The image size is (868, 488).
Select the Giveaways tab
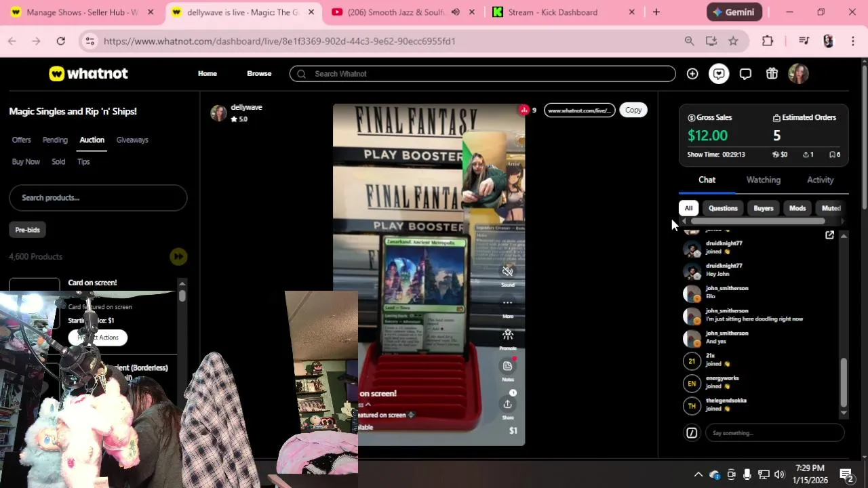pyautogui.click(x=132, y=140)
